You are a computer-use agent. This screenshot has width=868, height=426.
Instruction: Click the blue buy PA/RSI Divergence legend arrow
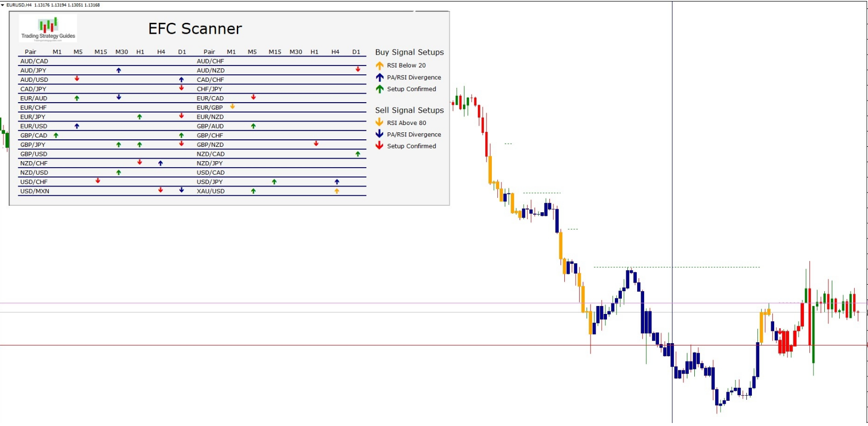(x=380, y=77)
